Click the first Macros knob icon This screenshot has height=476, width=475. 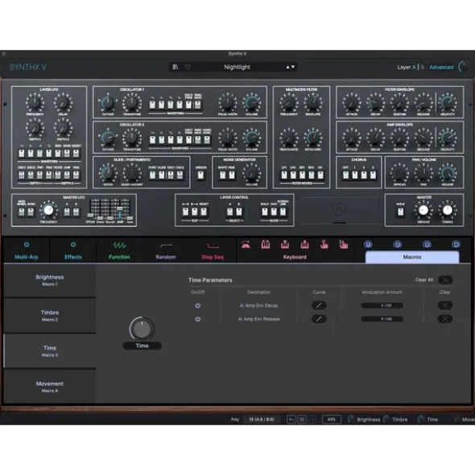click(x=368, y=244)
